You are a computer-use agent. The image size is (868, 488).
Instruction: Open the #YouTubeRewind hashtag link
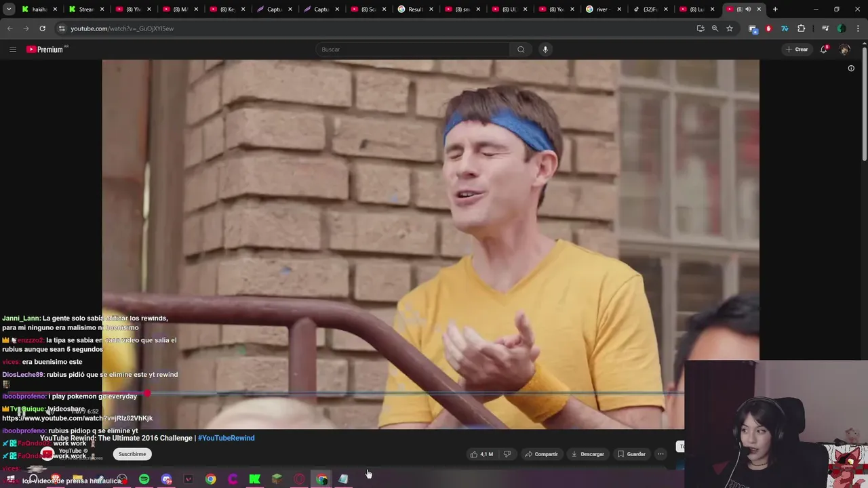click(x=226, y=438)
